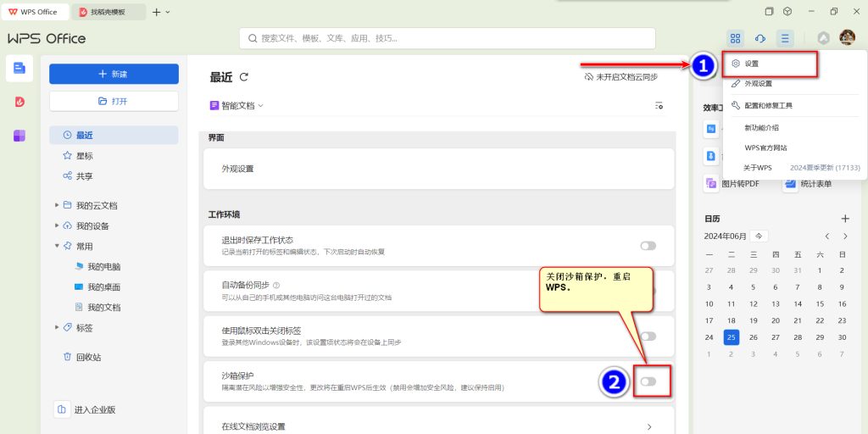Viewport: 868px width, 434px height.
Task: Open the list view settings icon
Action: coord(659,106)
